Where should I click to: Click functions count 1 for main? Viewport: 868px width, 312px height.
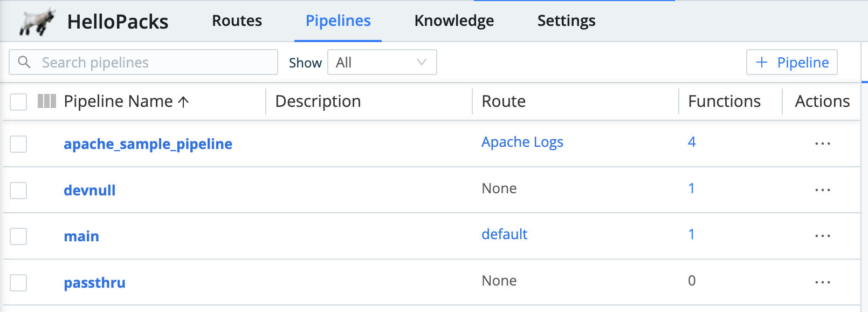691,234
